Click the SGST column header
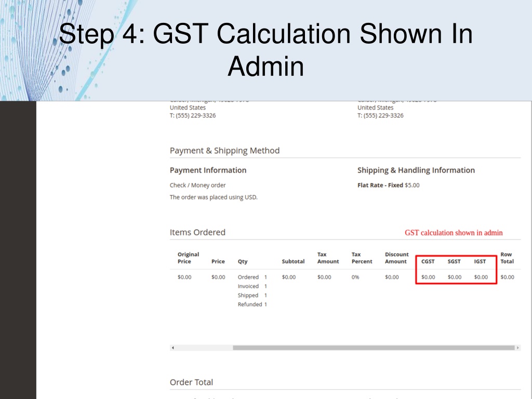Viewport: 532px width, 399px height. (454, 262)
